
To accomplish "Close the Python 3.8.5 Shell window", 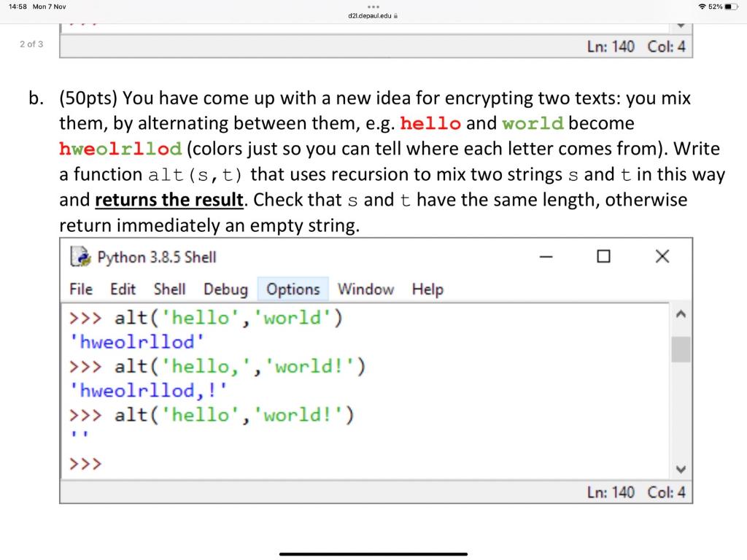I will tap(662, 256).
